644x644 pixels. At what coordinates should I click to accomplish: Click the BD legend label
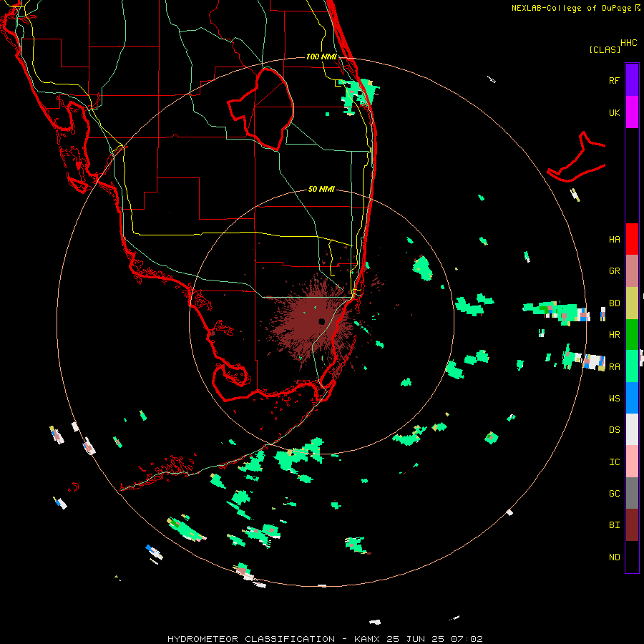pos(614,303)
